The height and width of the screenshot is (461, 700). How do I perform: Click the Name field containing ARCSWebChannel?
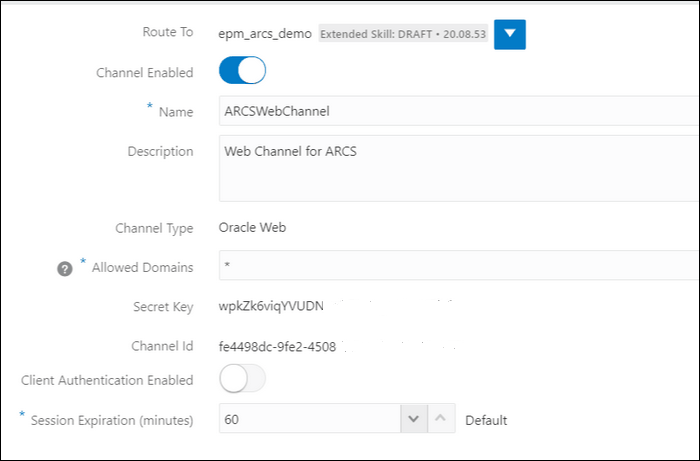tap(458, 111)
